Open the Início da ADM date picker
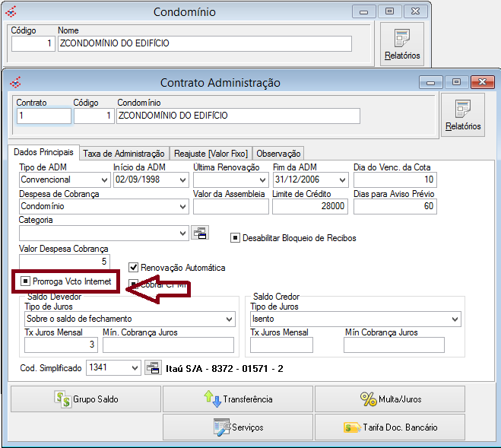Viewport: 501px width, 448px height. pos(182,180)
